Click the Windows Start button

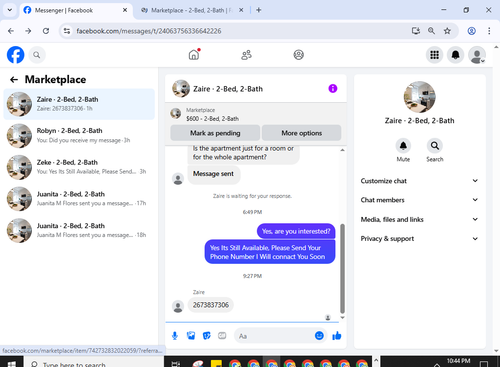pos(11,363)
